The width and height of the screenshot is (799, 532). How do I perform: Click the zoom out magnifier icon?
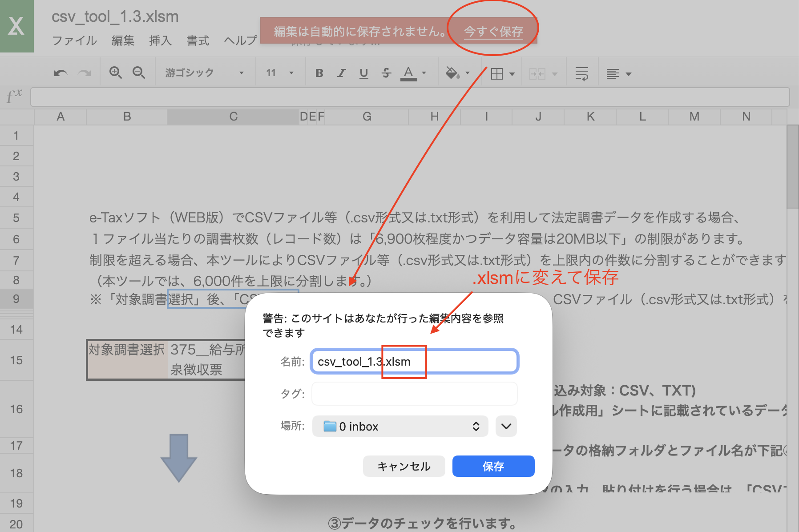point(139,73)
